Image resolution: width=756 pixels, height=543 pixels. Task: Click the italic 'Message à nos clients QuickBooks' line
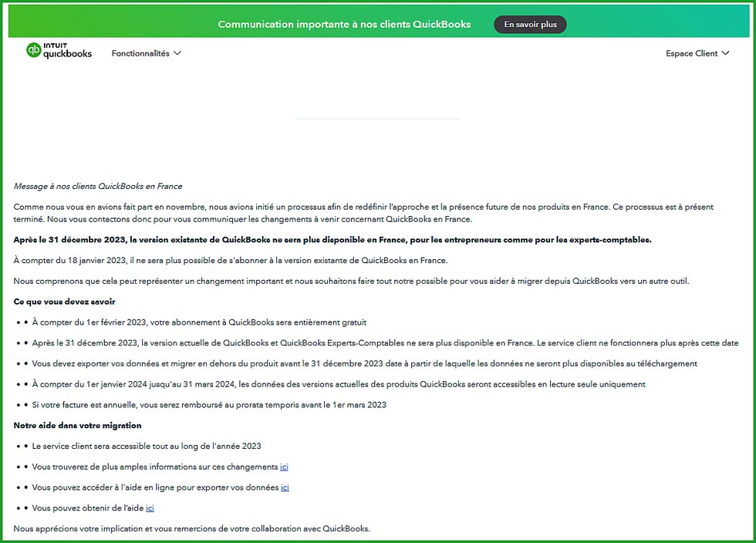click(98, 186)
